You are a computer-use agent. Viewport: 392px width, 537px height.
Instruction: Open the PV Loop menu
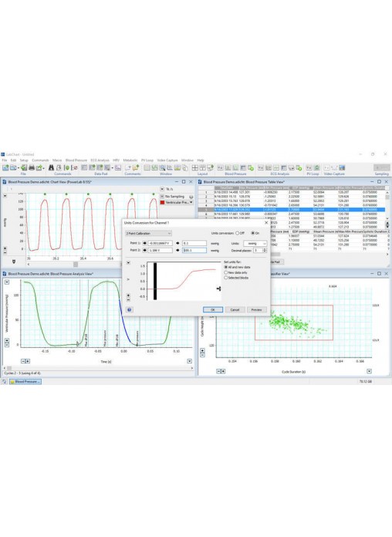pos(147,160)
